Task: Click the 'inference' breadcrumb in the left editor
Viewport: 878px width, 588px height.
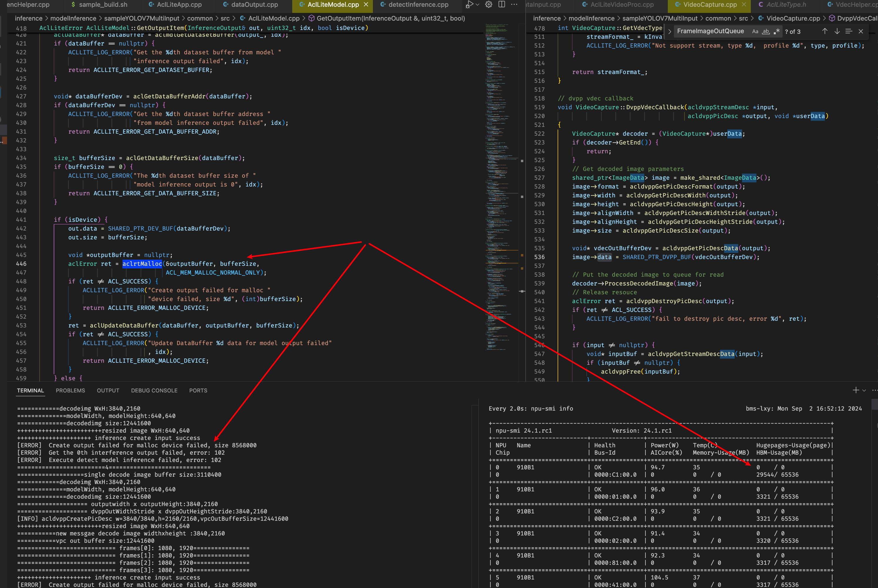Action: click(x=28, y=19)
